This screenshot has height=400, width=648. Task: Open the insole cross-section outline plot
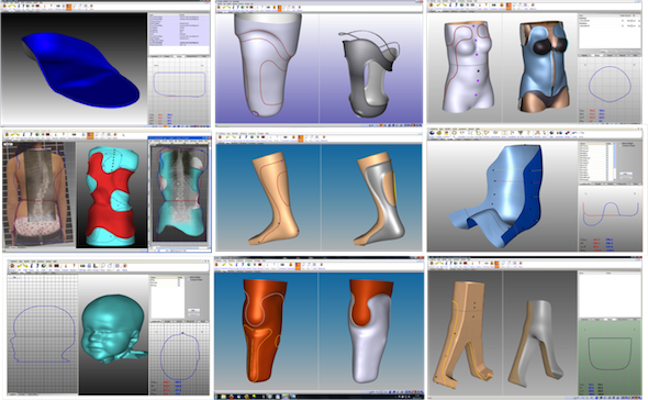[179, 84]
